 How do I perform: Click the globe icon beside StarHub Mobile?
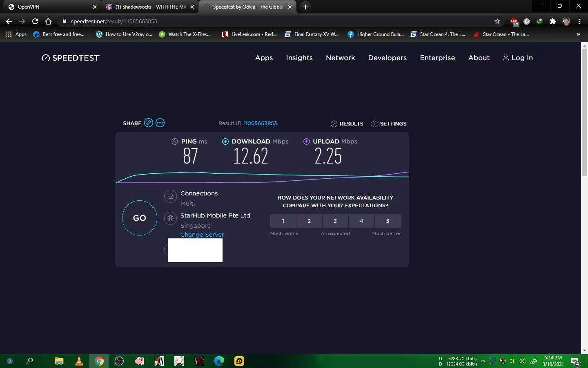[x=170, y=218]
